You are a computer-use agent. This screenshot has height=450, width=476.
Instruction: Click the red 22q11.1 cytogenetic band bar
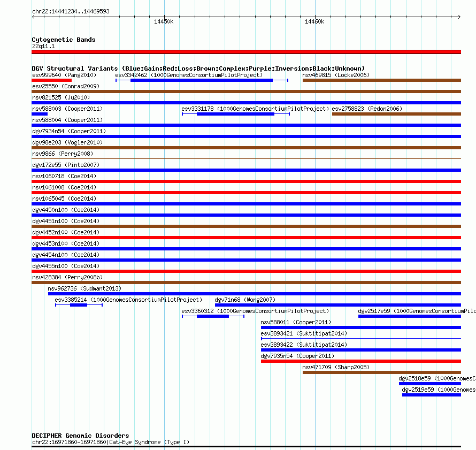coord(246,52)
